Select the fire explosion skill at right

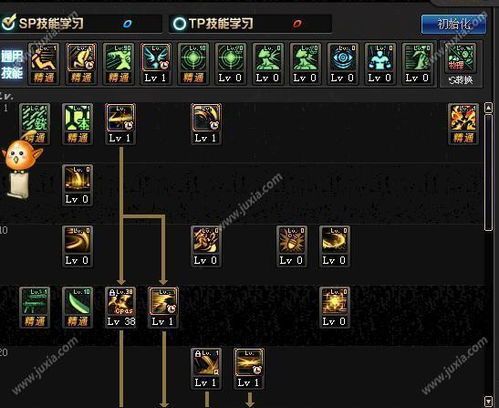(463, 124)
